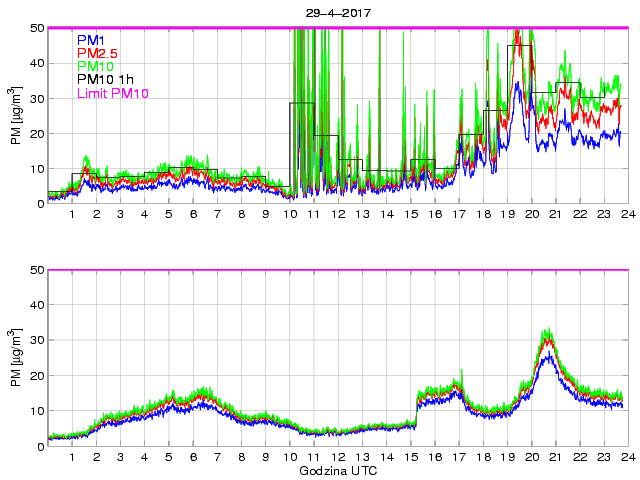Click the PM1 legend entry
Viewport: 640px width, 480px height.
[90, 40]
